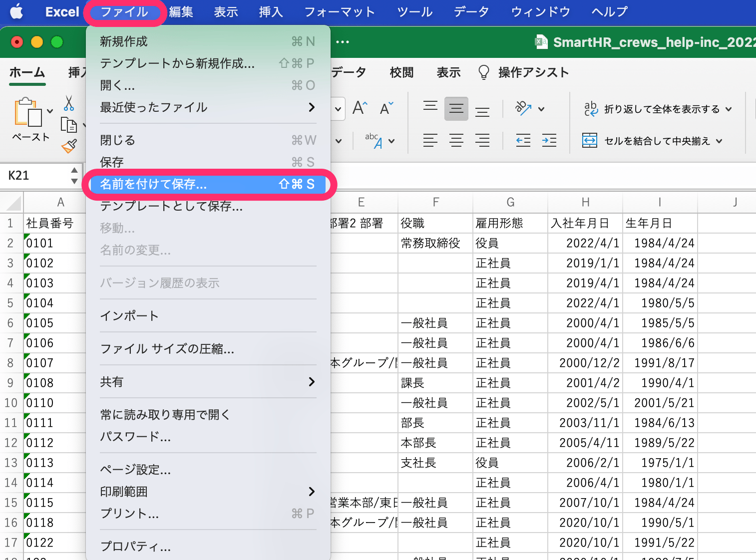Screen dimensions: 756x560
Task: Select the Format Painter brush
Action: click(x=69, y=146)
